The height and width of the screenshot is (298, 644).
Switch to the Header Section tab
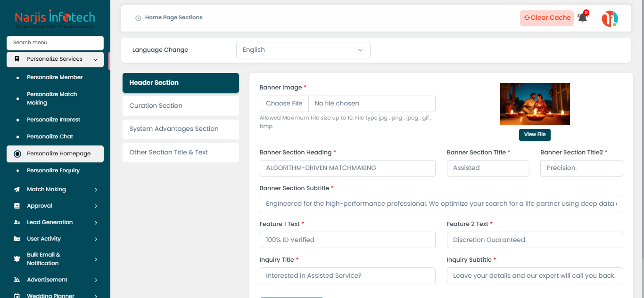tap(181, 82)
